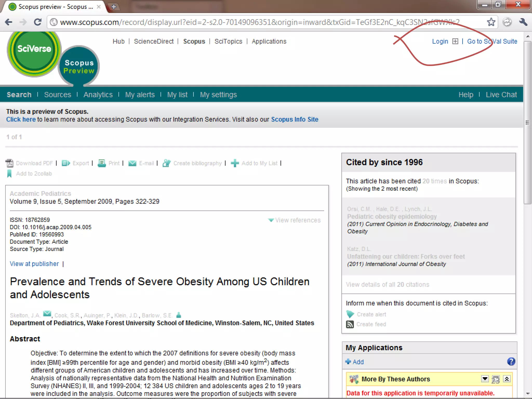The height and width of the screenshot is (399, 532).
Task: Click the RSS Create feed icon
Action: pyautogui.click(x=350, y=324)
